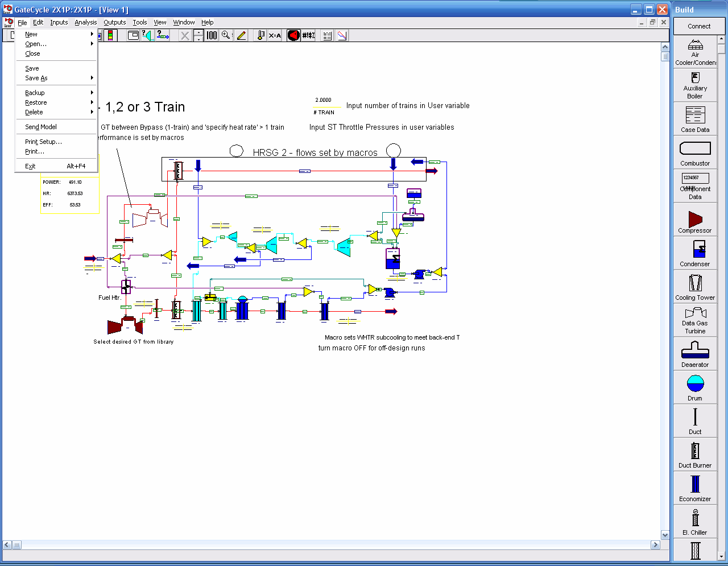728x566 pixels.
Task: Click the thermometer toolbar icon
Action: [260, 35]
